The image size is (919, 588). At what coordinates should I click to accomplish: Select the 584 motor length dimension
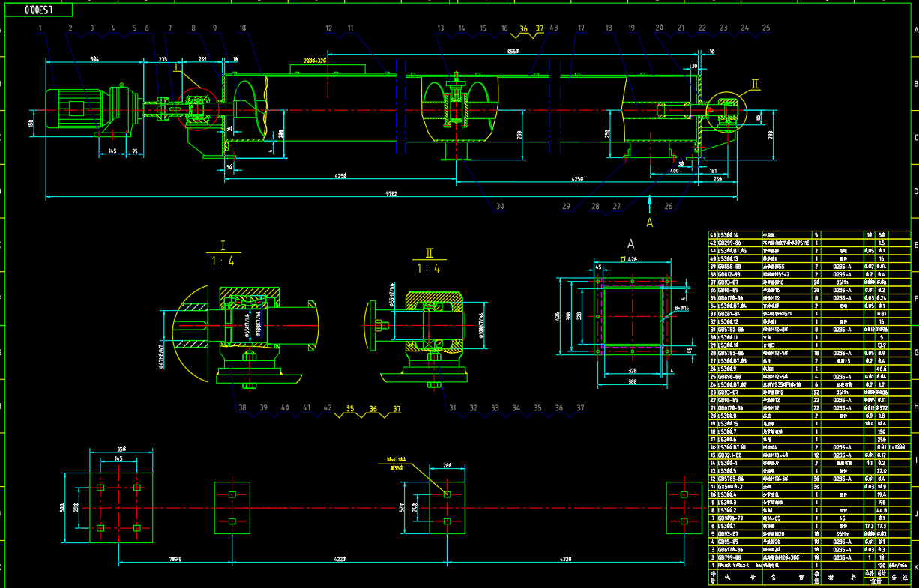[94, 58]
